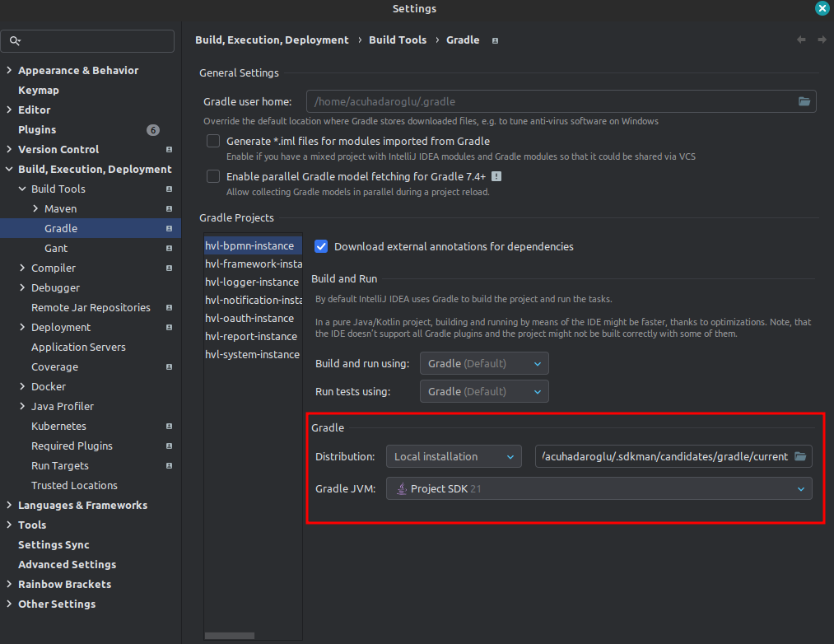Viewport: 834px width, 644px height.
Task: Open the Distribution Local installation dropdown
Action: coord(454,456)
